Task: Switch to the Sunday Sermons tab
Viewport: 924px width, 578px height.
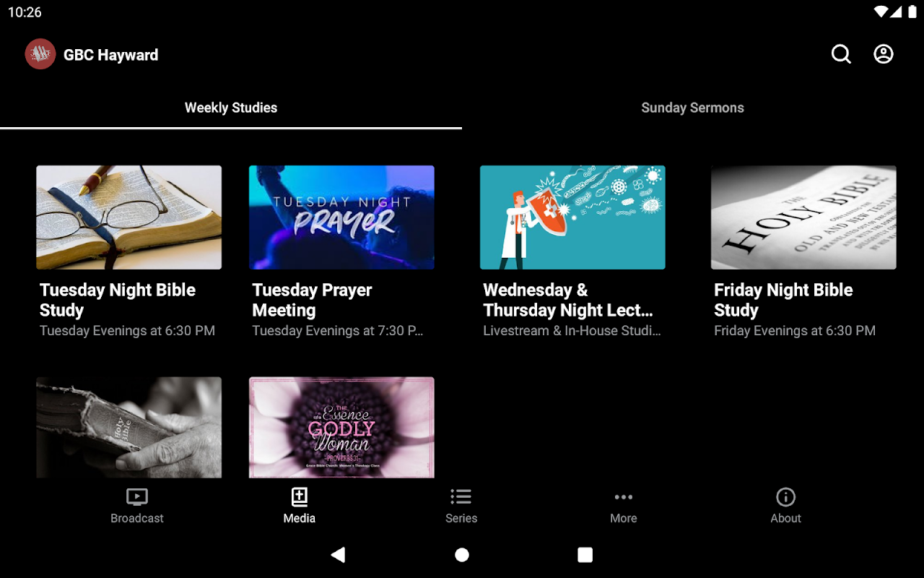Action: pos(693,108)
